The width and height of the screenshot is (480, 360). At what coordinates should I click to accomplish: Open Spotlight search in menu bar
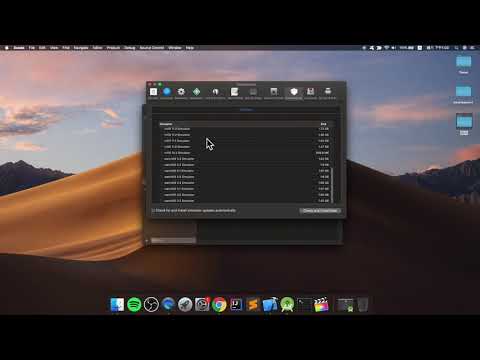click(456, 48)
